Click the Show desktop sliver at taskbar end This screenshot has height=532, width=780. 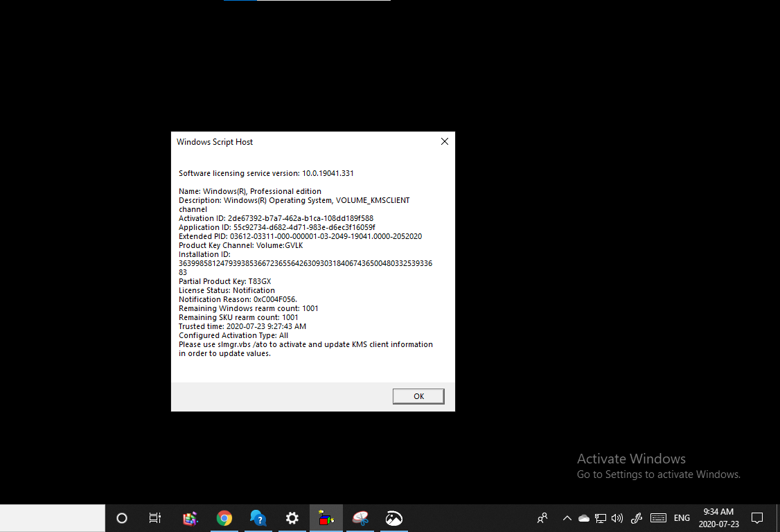(x=778, y=519)
